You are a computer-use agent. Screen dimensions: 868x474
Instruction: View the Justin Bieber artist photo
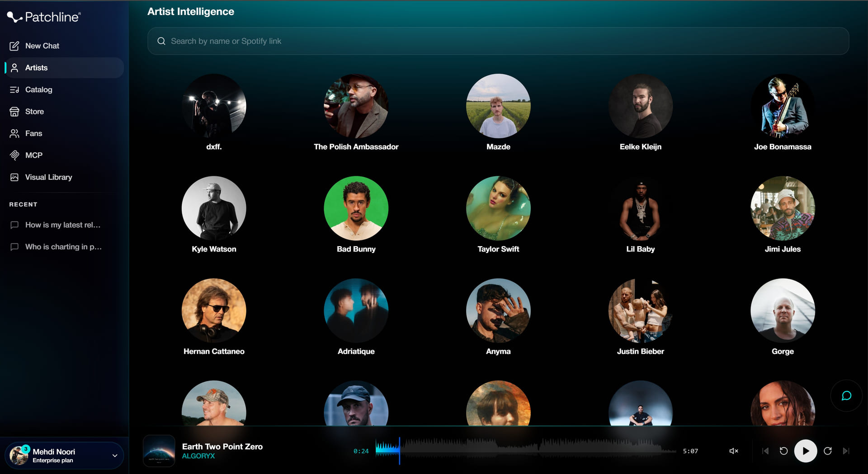click(641, 311)
